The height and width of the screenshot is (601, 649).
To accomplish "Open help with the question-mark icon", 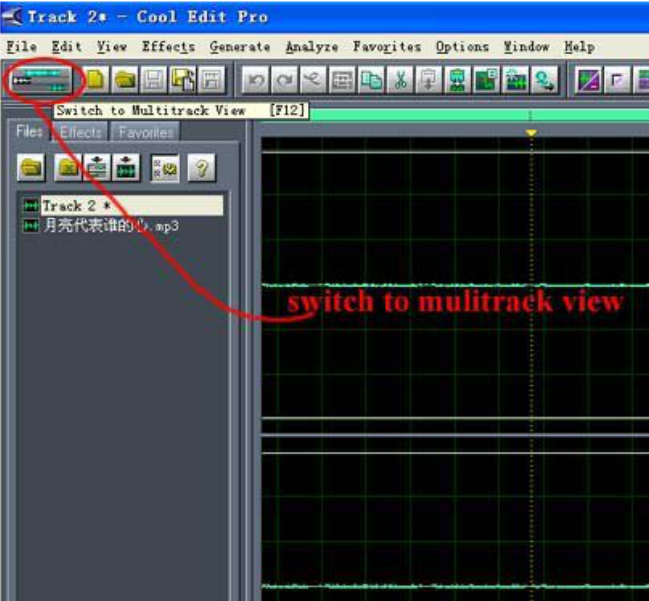I will point(202,168).
